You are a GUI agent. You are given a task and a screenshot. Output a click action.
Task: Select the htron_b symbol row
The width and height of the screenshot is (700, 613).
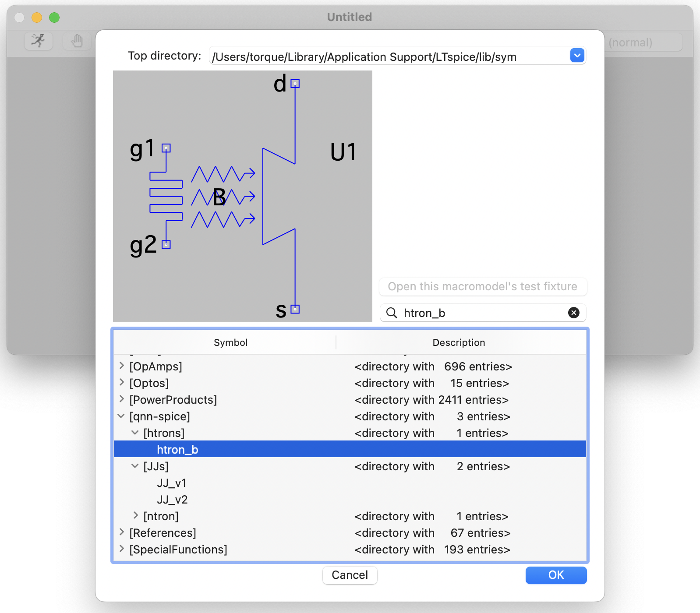coord(350,449)
